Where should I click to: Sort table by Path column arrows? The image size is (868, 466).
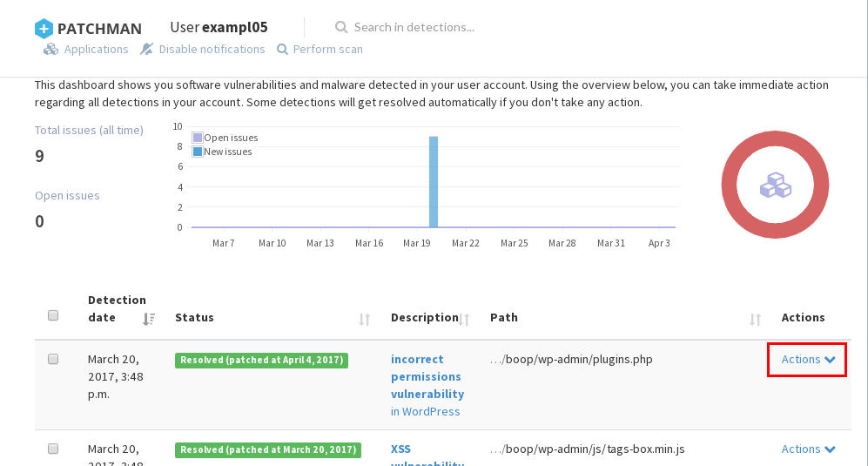[756, 320]
